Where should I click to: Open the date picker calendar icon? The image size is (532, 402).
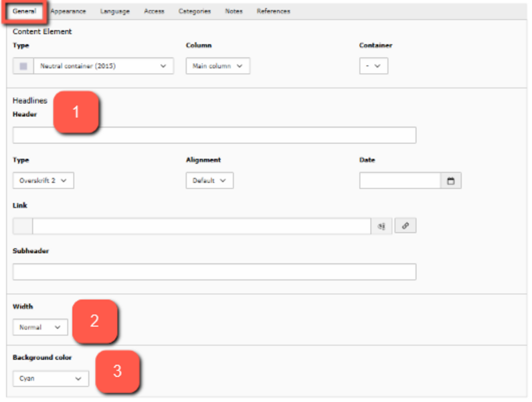[x=450, y=181]
